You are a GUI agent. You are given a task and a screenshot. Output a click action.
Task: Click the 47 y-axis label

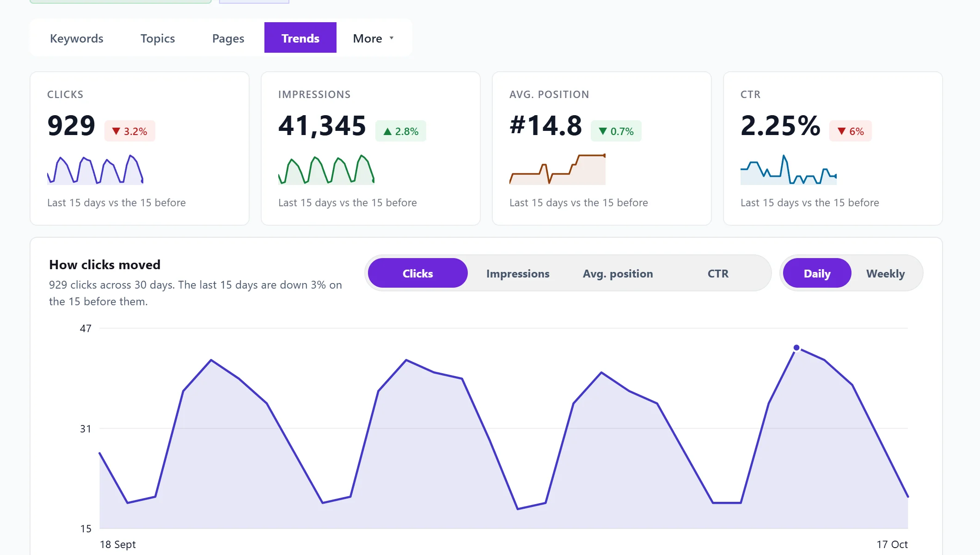(86, 328)
